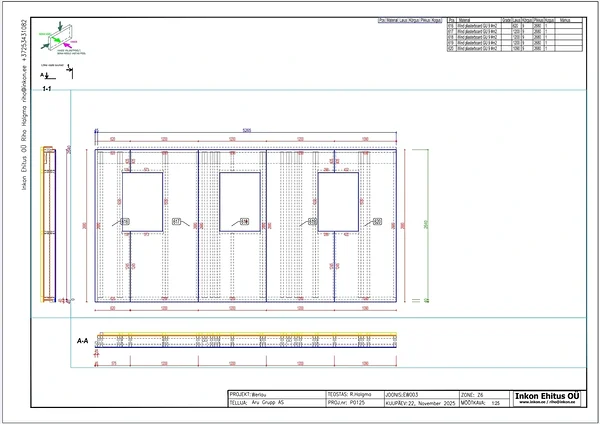The image size is (600, 424).
Task: Click the section arrow marker labeled A
Action: click(x=44, y=75)
